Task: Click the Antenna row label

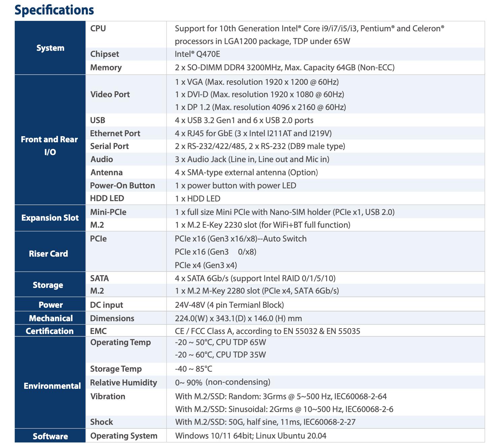Action: [x=106, y=173]
